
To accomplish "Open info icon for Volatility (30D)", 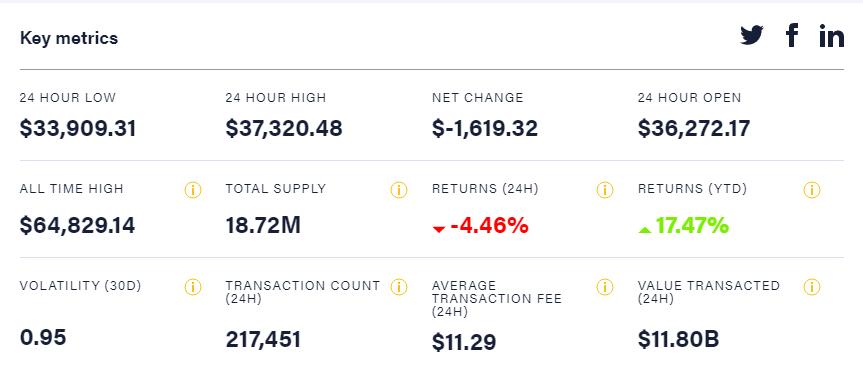I will [193, 287].
